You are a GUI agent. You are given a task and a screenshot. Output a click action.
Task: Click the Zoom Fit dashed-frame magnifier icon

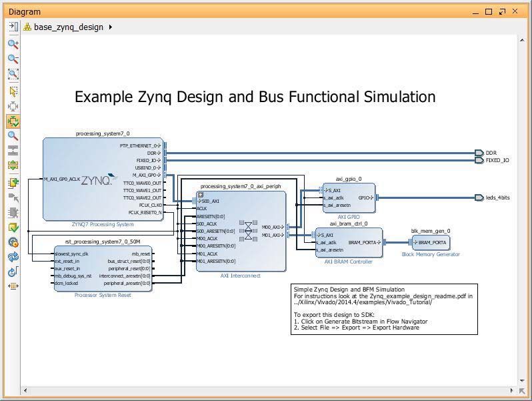(x=13, y=73)
